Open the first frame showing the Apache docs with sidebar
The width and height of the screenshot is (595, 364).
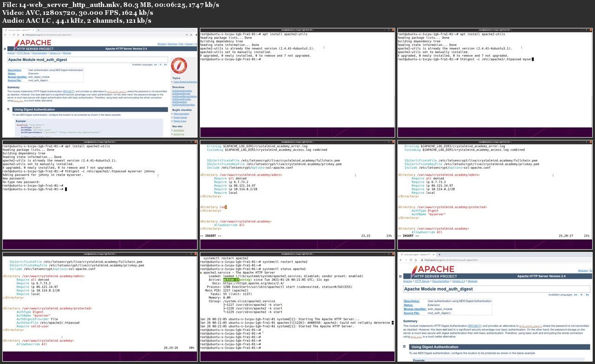point(100,83)
